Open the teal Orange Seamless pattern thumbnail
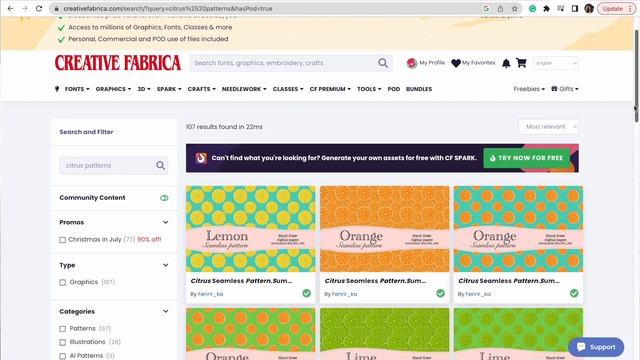The image size is (640, 360). pos(518,229)
